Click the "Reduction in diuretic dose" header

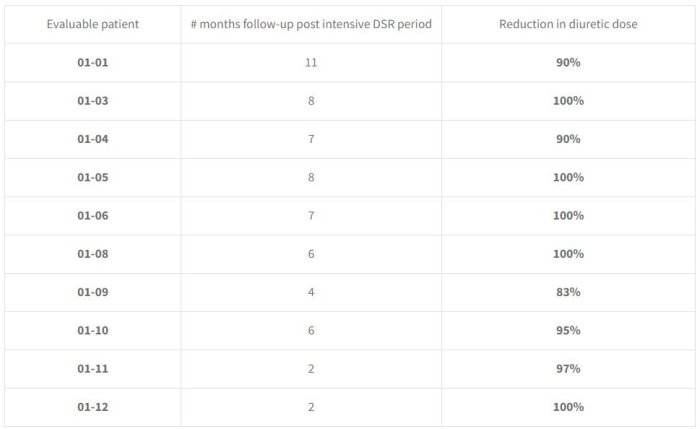pyautogui.click(x=567, y=23)
